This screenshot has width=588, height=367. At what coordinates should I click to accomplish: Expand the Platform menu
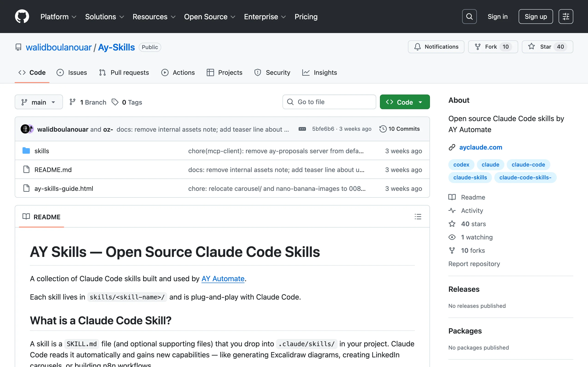click(58, 17)
